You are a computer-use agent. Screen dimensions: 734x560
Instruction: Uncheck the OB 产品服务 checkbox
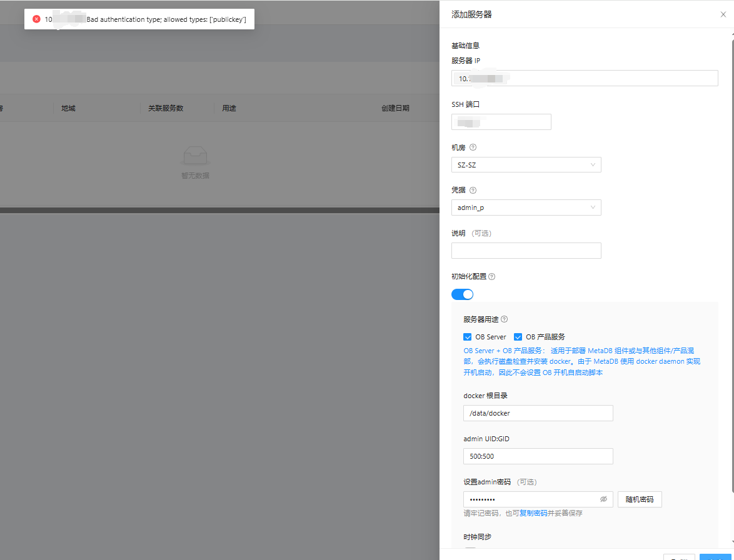[518, 337]
